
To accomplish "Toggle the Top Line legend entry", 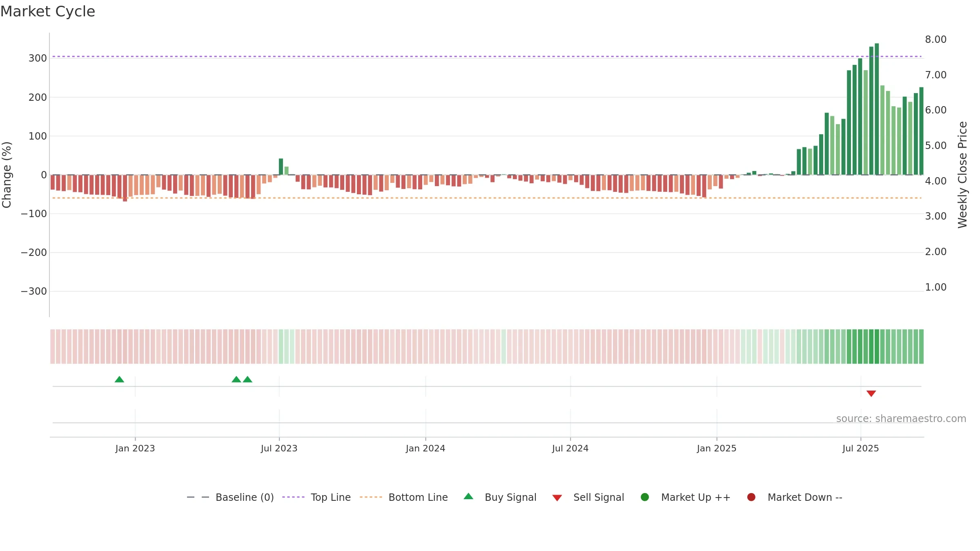I will coord(316,497).
